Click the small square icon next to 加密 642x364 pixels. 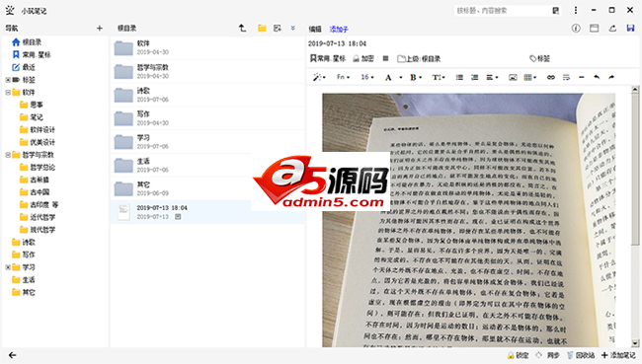[x=385, y=58]
